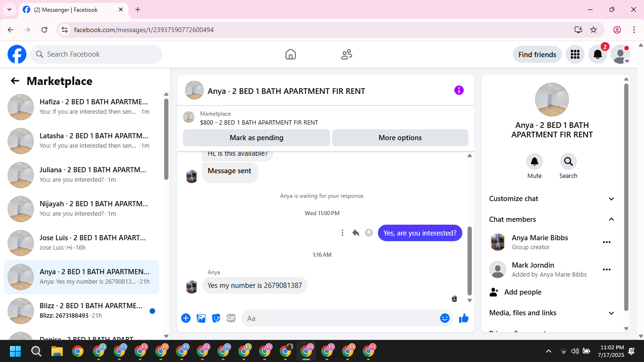
Task: Open more options for 'Yes, are you interested?'
Action: 343,233
